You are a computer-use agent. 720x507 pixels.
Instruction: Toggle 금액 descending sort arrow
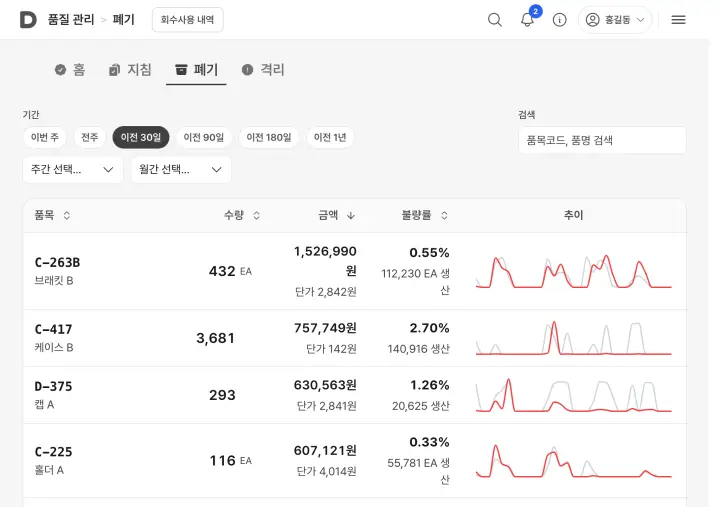coord(351,215)
